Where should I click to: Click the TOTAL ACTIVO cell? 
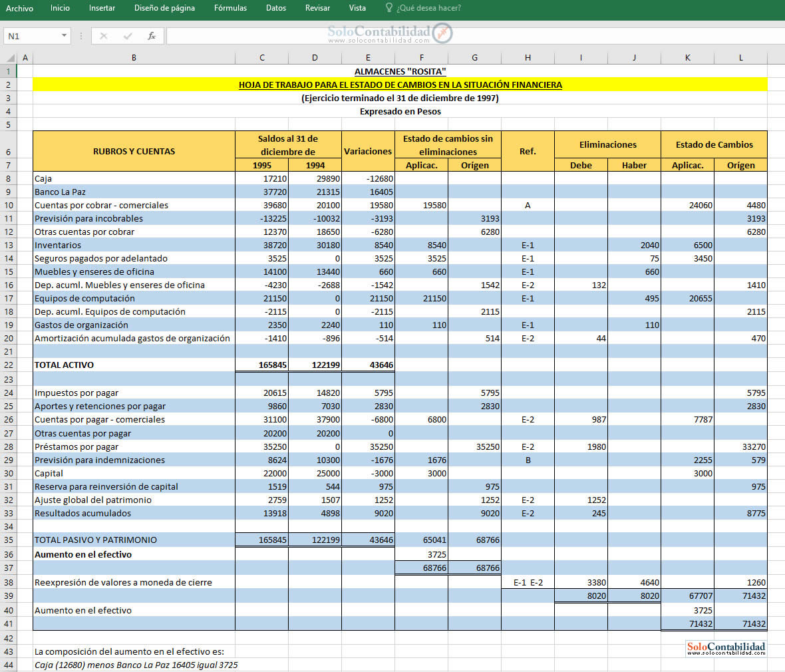[x=134, y=365]
